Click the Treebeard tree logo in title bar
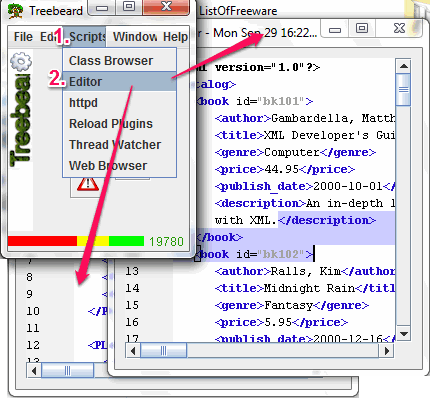 15,11
